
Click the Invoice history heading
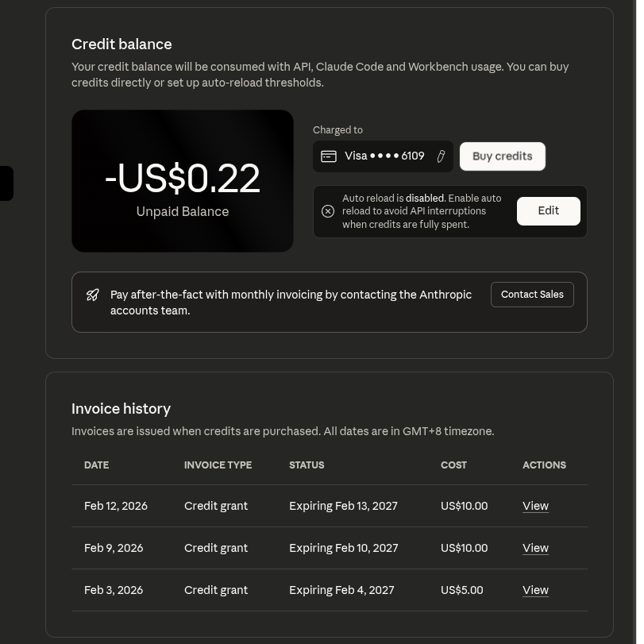[121, 409]
